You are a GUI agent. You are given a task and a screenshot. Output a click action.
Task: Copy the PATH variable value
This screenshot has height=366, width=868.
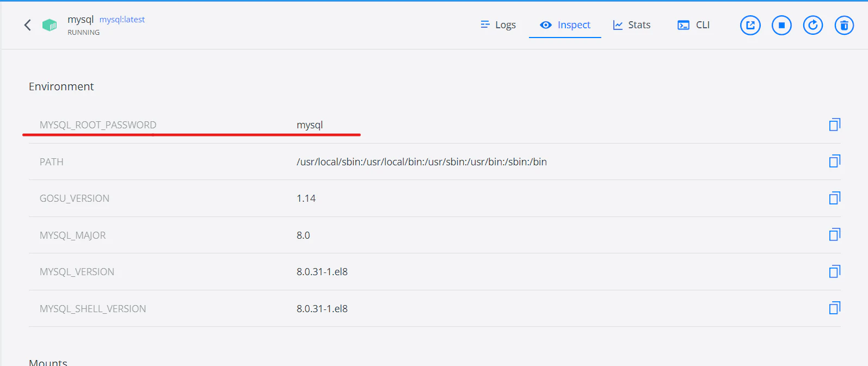(835, 161)
